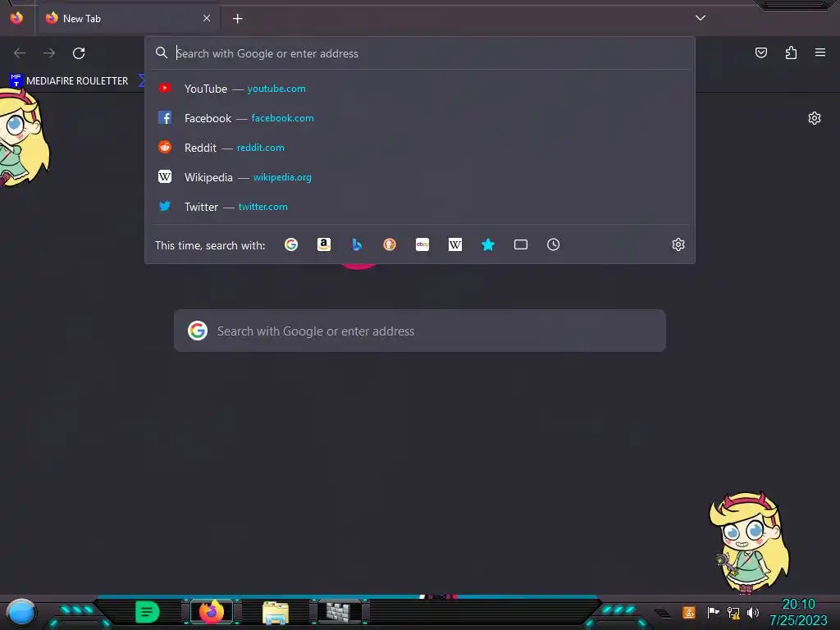Personalize new tab with gear icon
Viewport: 840px width, 630px height.
[x=815, y=118]
